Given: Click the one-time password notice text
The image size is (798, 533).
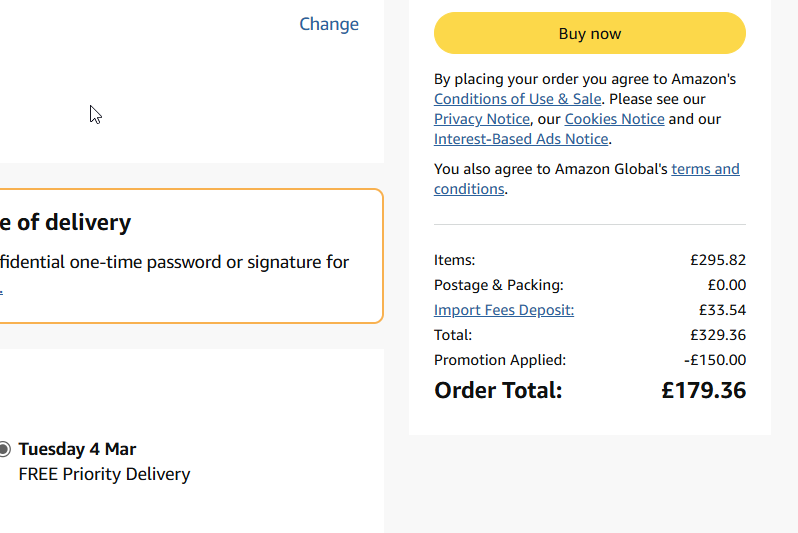Looking at the screenshot, I should [x=175, y=262].
